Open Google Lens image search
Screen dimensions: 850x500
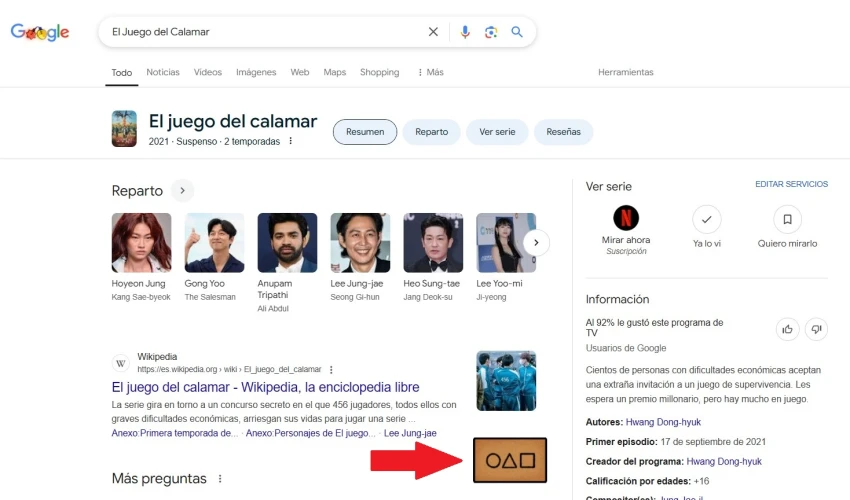pyautogui.click(x=491, y=32)
